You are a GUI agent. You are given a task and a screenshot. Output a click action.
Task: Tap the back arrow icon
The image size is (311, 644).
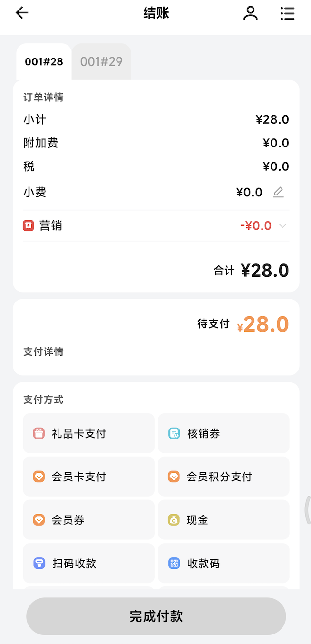click(22, 13)
